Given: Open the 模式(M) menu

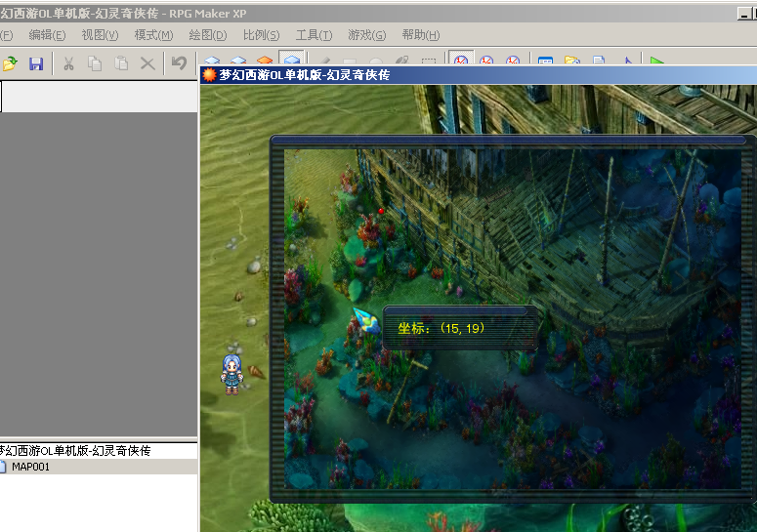Looking at the screenshot, I should pos(153,35).
